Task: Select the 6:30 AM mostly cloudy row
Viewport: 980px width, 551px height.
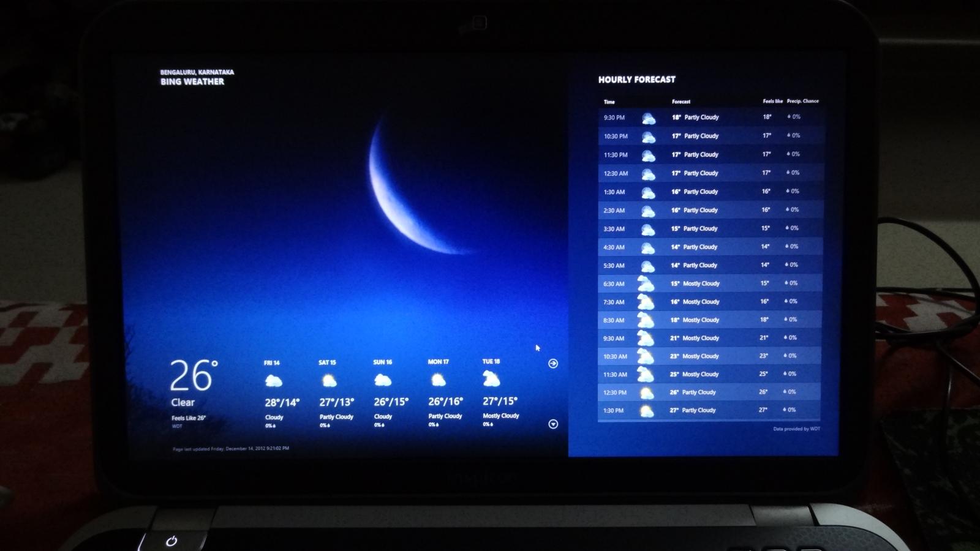Action: [x=709, y=283]
